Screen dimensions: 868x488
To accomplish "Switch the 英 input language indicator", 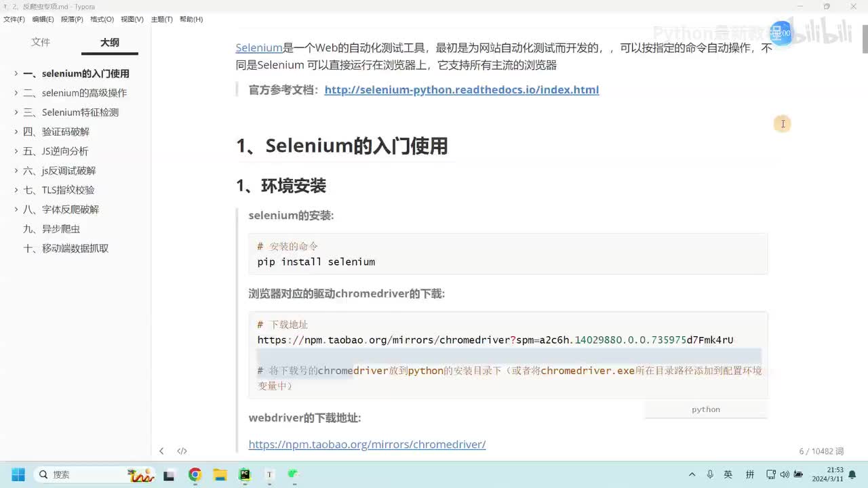I will coord(728,474).
